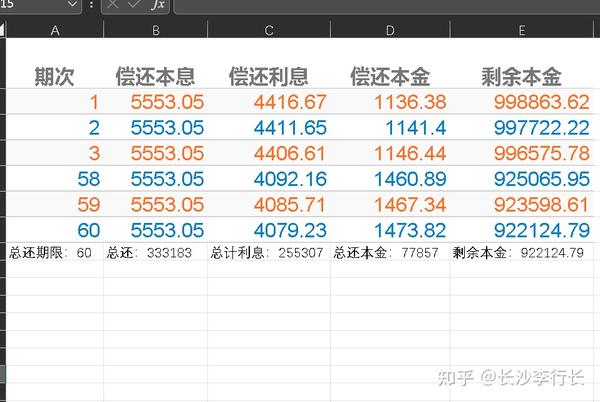Image resolution: width=600 pixels, height=402 pixels.
Task: Select period cell 2
Action: pyautogui.click(x=55, y=128)
